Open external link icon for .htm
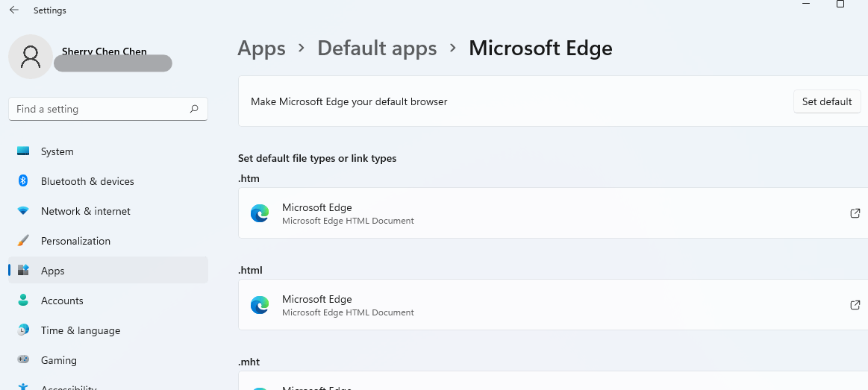 pos(855,213)
